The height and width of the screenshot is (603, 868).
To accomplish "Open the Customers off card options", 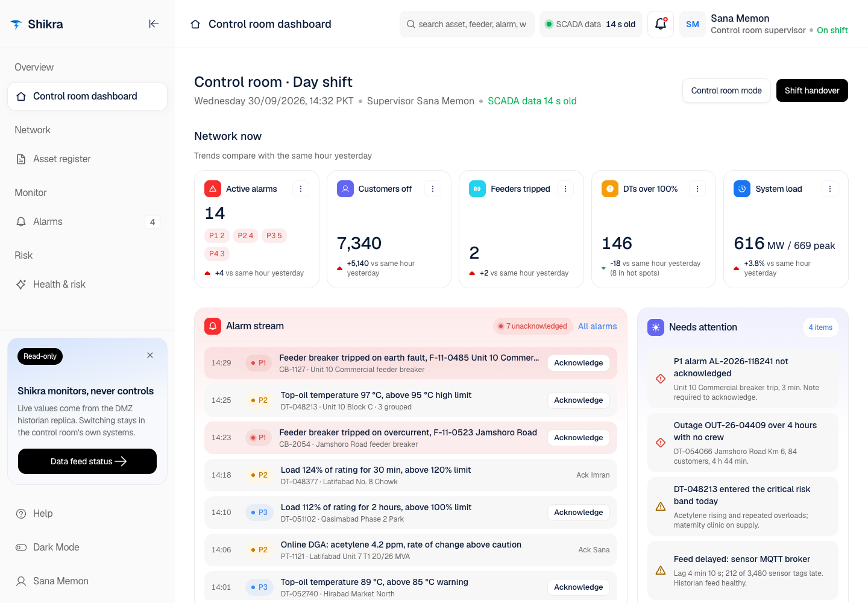I will point(433,189).
